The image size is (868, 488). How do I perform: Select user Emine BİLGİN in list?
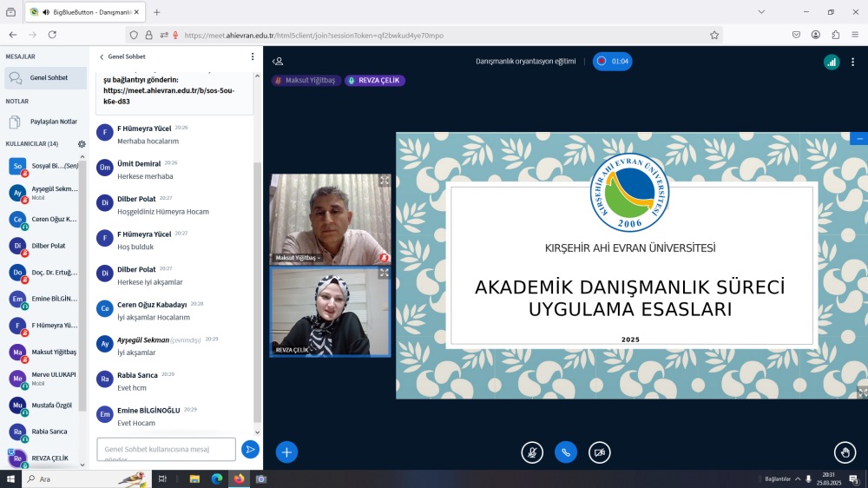coord(43,299)
